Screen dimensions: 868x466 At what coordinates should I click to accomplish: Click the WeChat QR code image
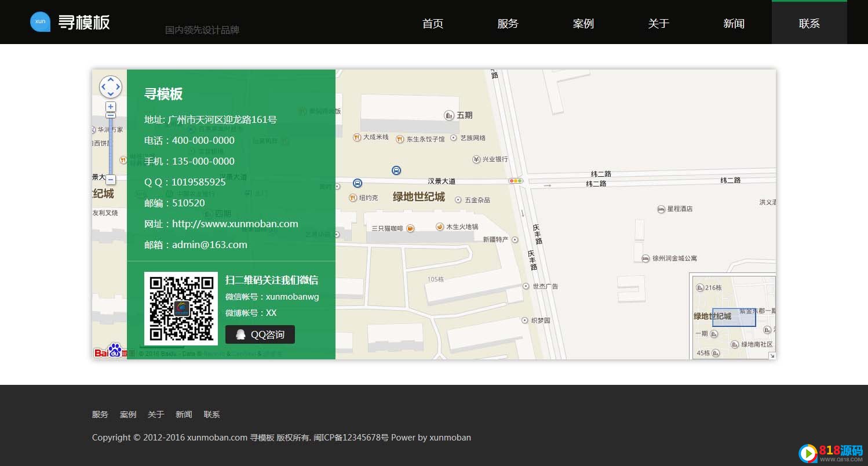181,308
